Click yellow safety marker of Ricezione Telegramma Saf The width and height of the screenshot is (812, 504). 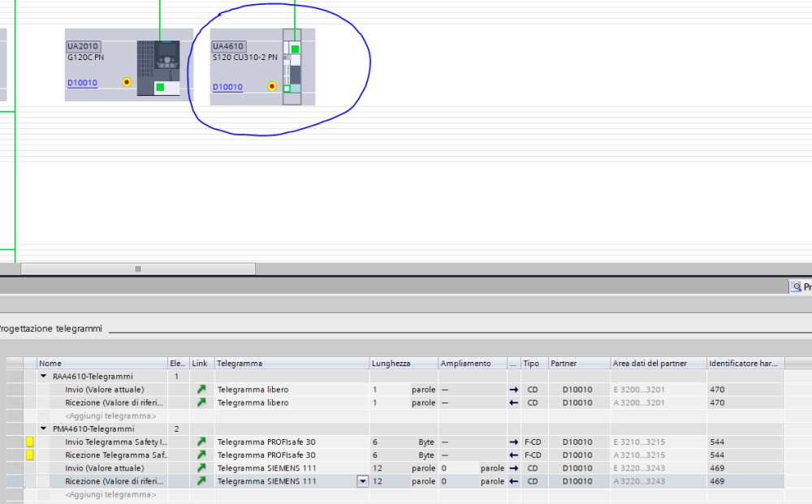point(30,454)
